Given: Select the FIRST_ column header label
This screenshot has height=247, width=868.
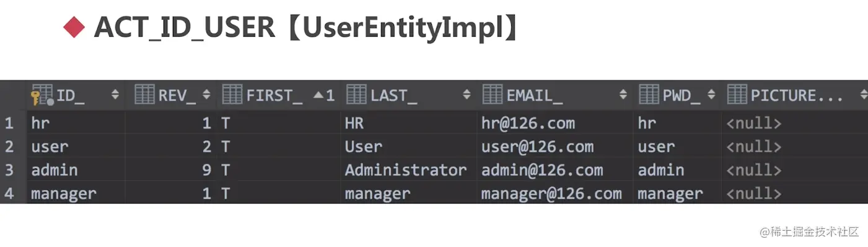Looking at the screenshot, I should [274, 96].
